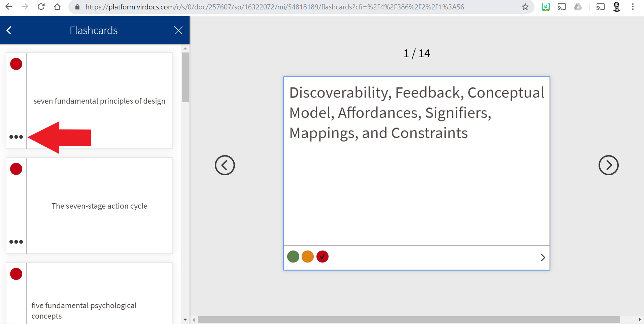Toggle the checked red confidence dot
644x324 pixels.
322,257
